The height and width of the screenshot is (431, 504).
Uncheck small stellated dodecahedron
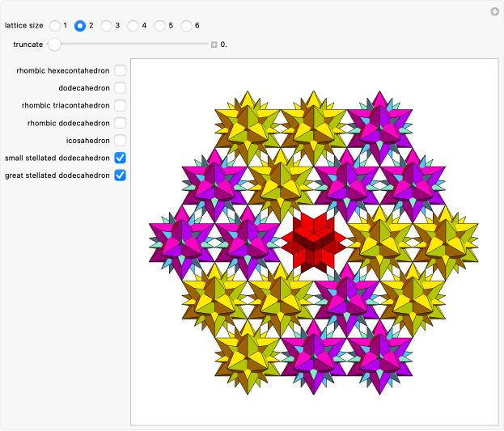tap(120, 158)
